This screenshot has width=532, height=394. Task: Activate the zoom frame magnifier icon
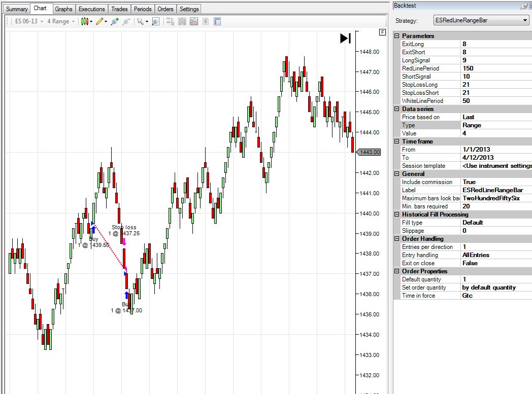point(155,22)
